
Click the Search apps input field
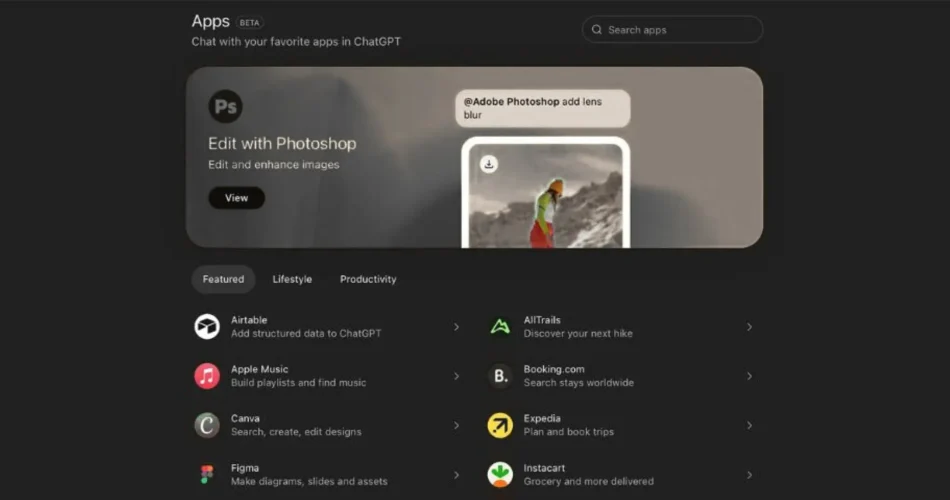click(x=672, y=30)
